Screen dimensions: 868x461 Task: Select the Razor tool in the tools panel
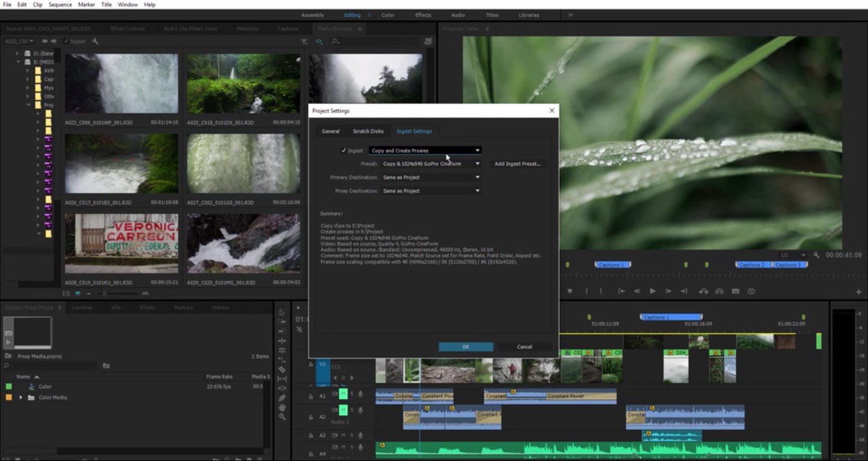[x=281, y=369]
